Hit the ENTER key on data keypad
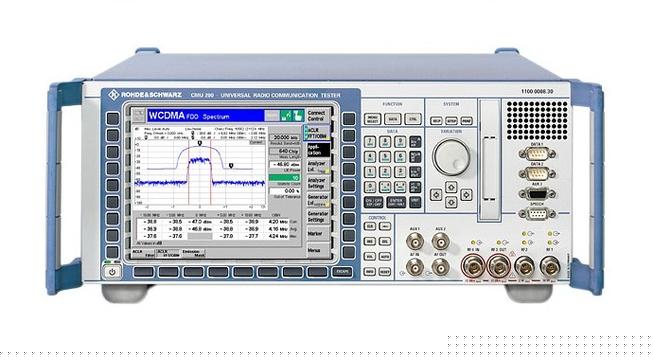The width and height of the screenshot is (653, 360). 396,202
